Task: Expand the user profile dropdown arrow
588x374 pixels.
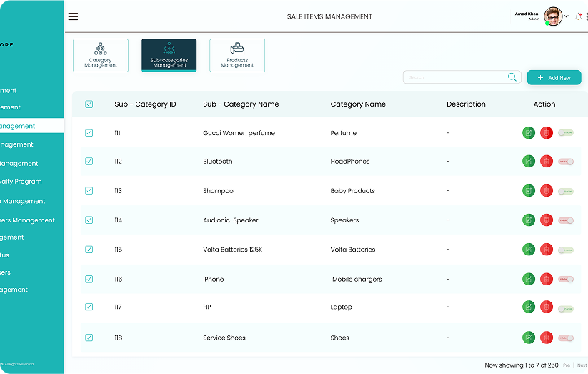Action: [567, 16]
